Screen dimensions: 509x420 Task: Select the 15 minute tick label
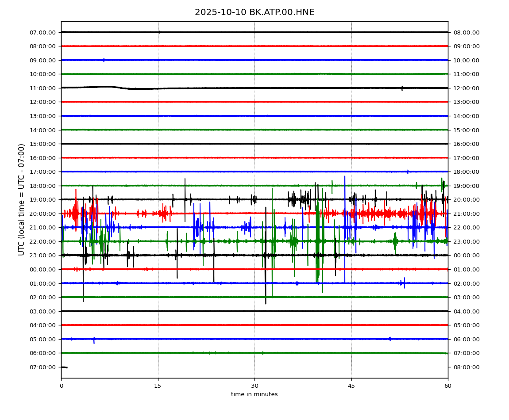pyautogui.click(x=158, y=386)
